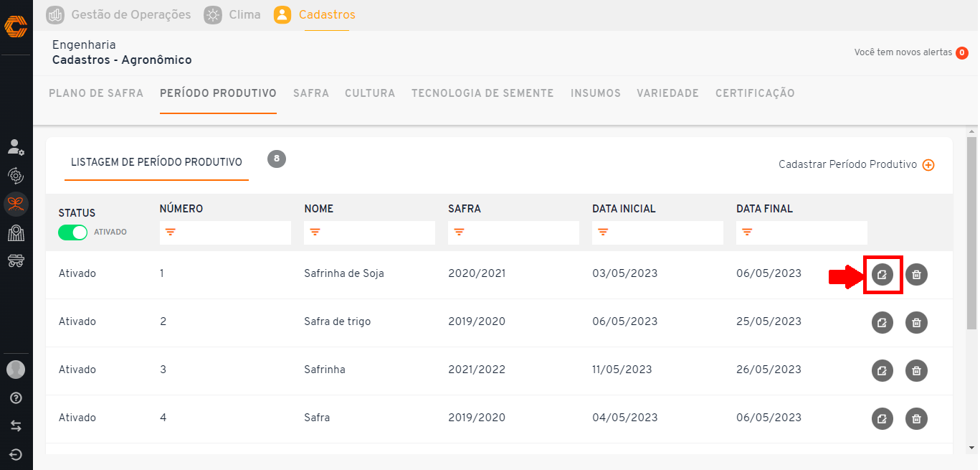
Task: Click the Nome column header
Action: click(x=318, y=209)
